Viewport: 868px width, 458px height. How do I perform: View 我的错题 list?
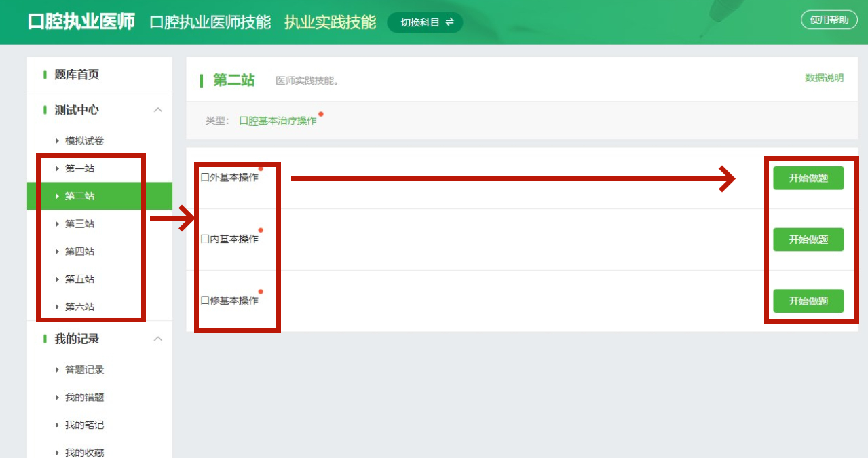pyautogui.click(x=84, y=398)
